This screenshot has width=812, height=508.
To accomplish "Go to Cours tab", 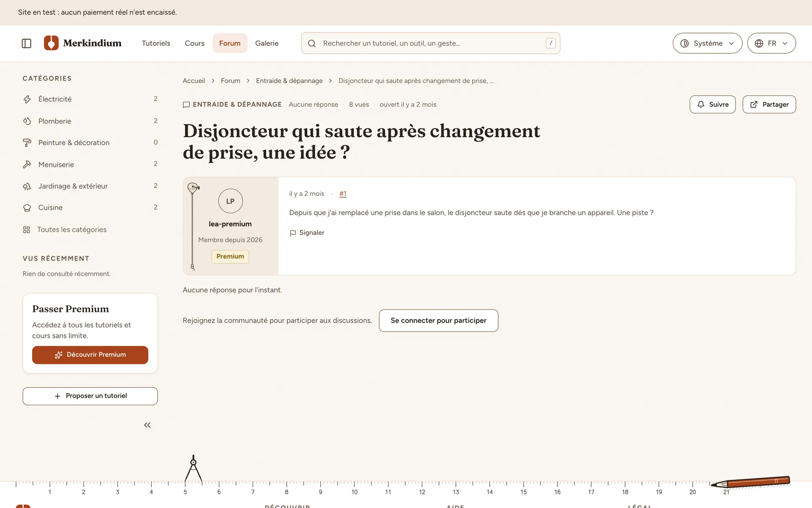I will (195, 43).
